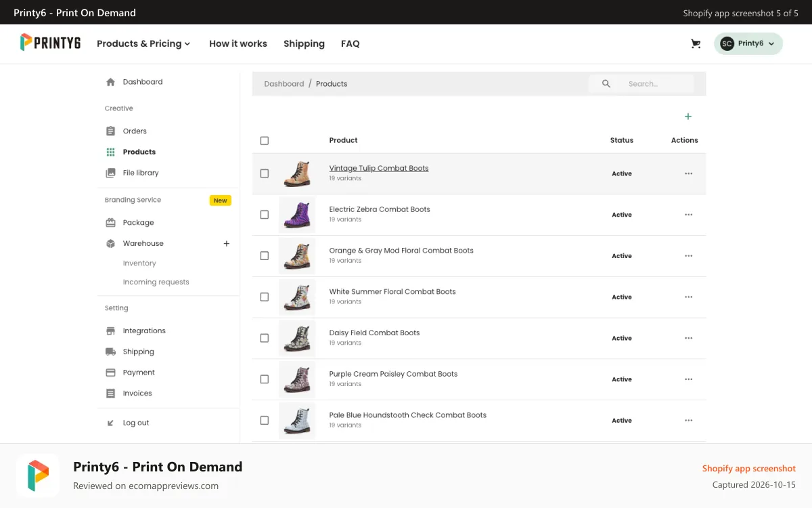812x508 pixels.
Task: Click the File library icon
Action: click(110, 173)
